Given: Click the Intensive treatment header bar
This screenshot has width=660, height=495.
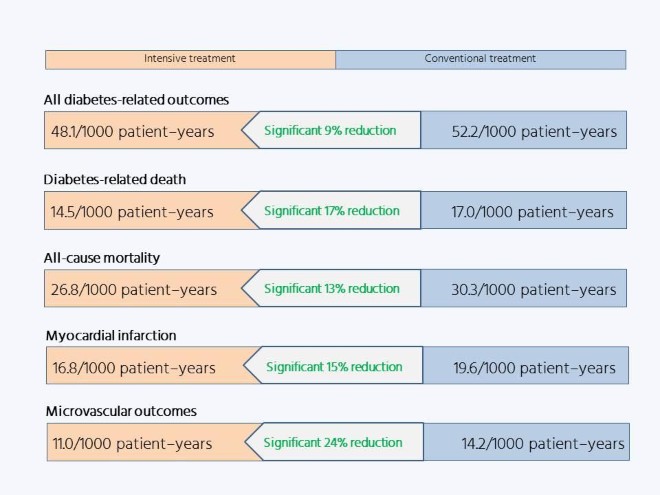Looking at the screenshot, I should click(190, 60).
